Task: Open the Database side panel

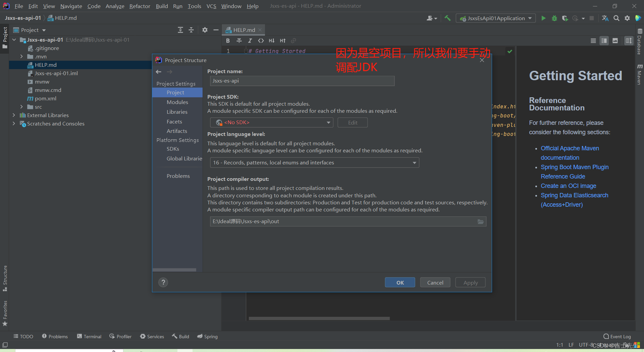Action: (x=639, y=42)
